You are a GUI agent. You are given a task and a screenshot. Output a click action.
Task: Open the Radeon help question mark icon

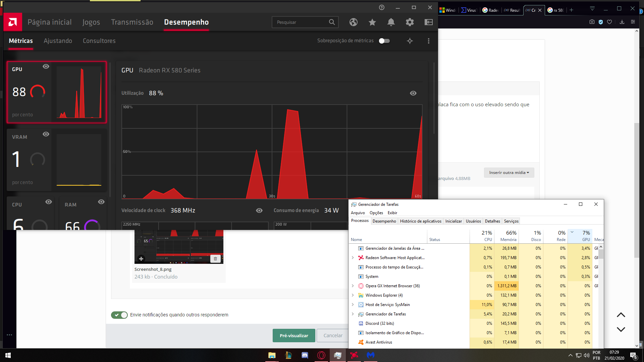tap(382, 7)
